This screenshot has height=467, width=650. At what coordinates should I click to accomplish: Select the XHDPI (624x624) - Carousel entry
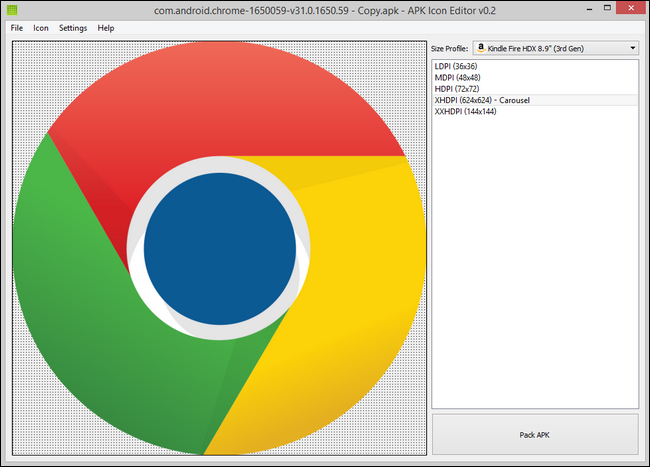(x=535, y=100)
